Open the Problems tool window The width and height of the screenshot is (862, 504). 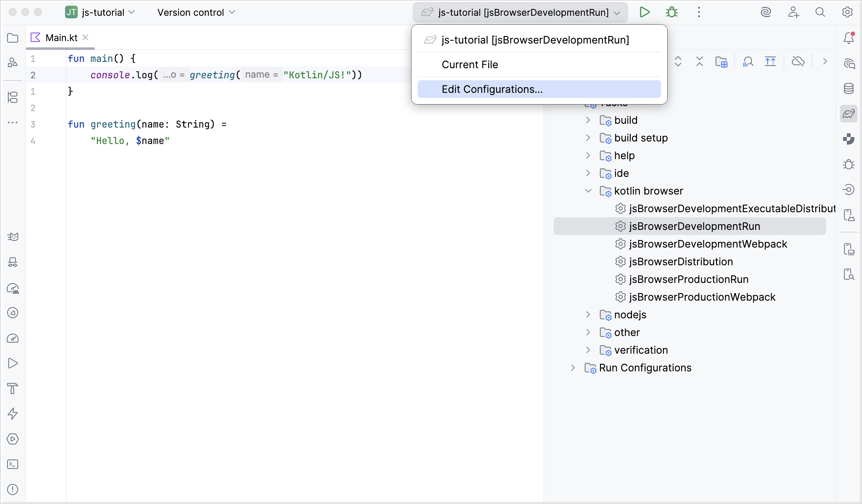(x=13, y=490)
